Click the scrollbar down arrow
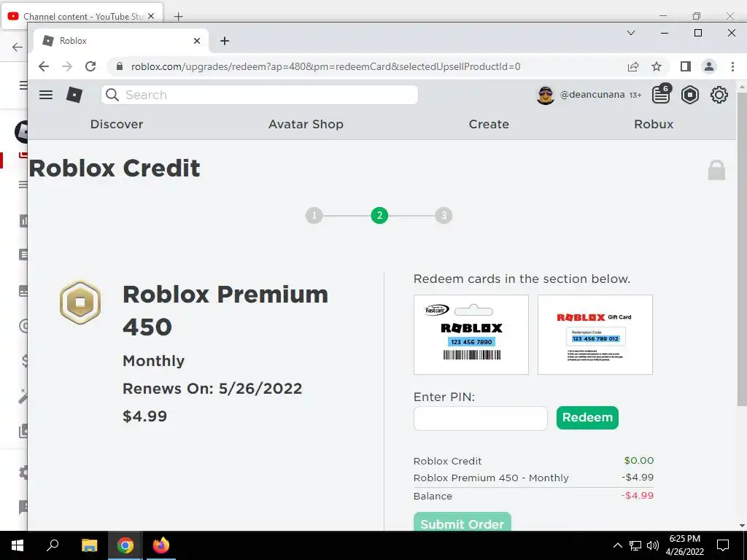This screenshot has height=560, width=747. pyautogui.click(x=742, y=526)
